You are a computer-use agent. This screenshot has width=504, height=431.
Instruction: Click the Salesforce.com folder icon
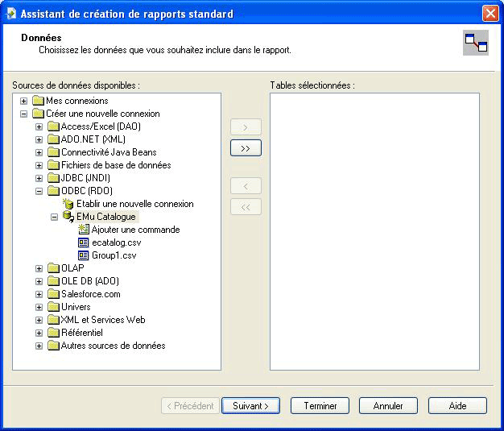click(x=53, y=294)
